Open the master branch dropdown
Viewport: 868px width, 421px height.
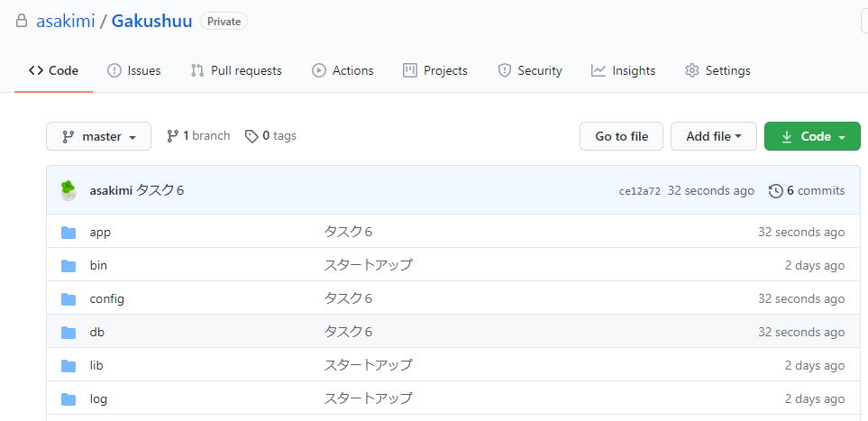pyautogui.click(x=98, y=136)
